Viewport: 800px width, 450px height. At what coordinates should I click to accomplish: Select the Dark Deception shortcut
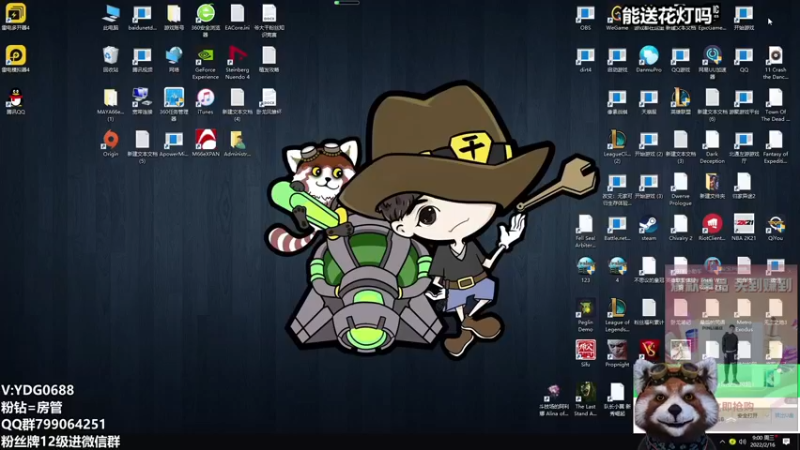click(712, 147)
